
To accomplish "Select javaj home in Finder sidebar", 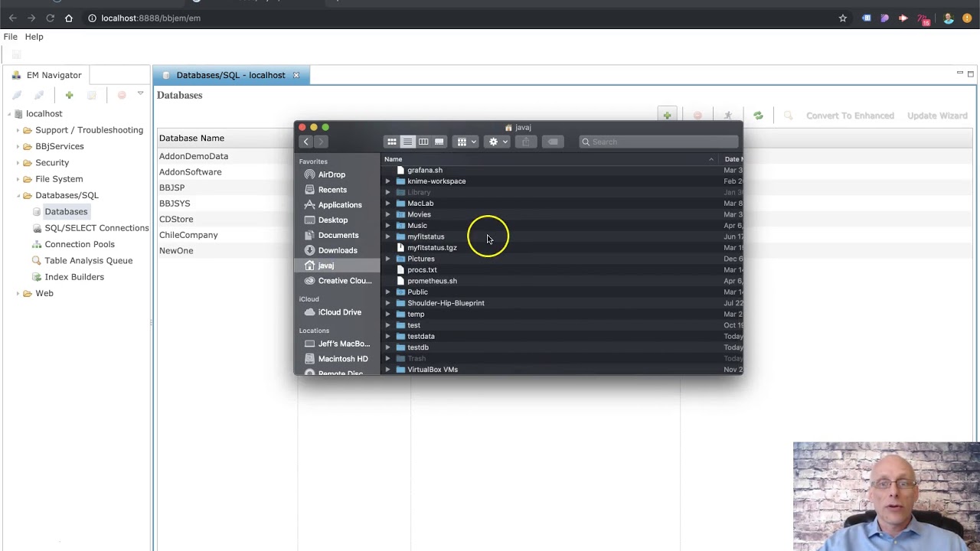I will 337,266.
